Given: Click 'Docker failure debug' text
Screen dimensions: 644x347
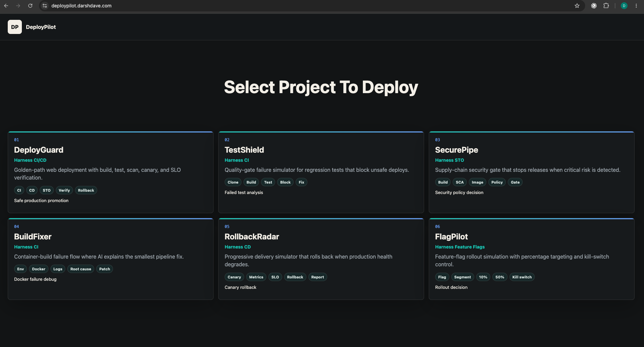Looking at the screenshot, I should click(35, 279).
